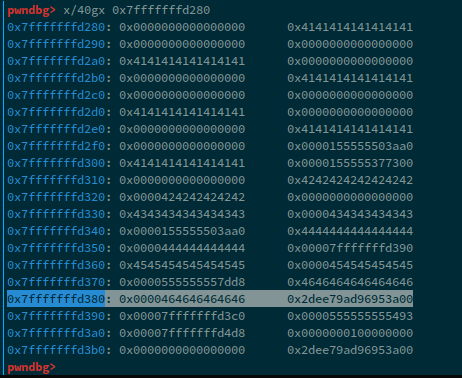Click 0x4141414141414141 in the d2e0 row

tap(350, 129)
